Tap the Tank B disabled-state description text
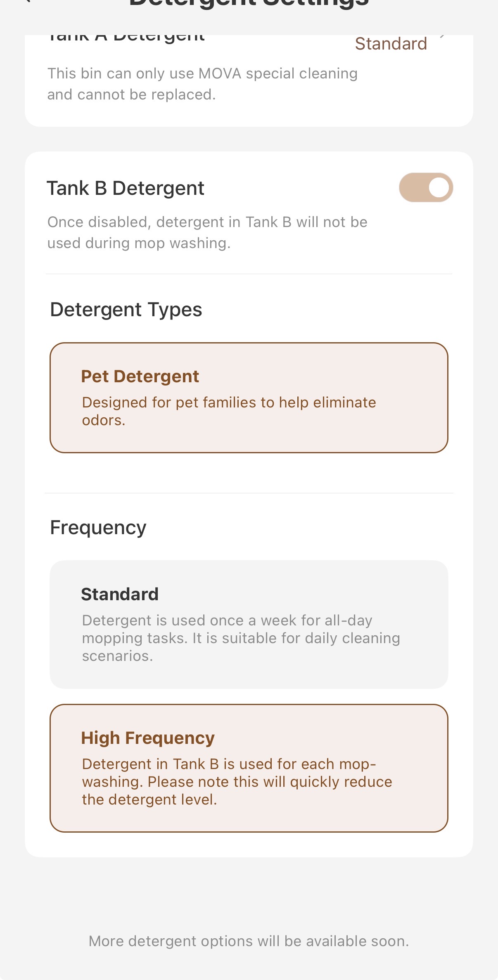 [x=207, y=232]
